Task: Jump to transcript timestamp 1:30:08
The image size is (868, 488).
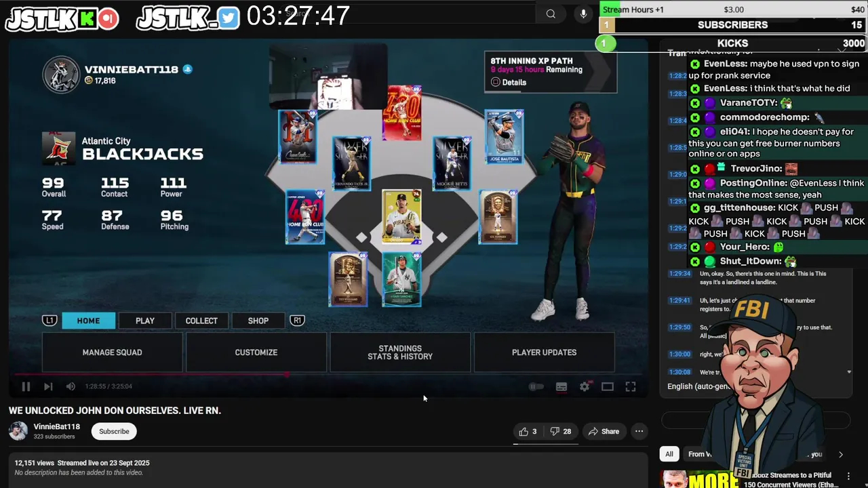Action: 679,372
